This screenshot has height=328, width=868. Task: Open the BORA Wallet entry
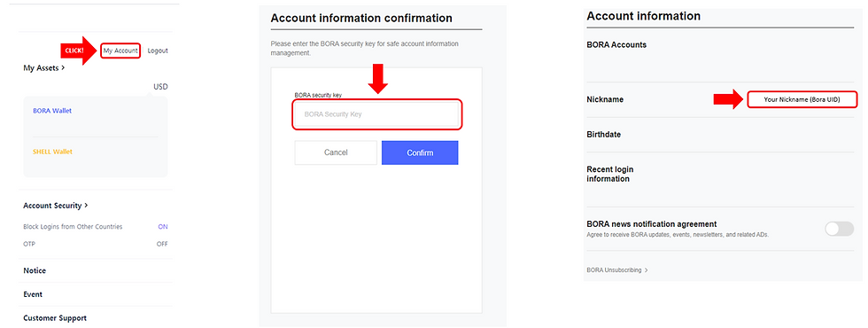(52, 110)
